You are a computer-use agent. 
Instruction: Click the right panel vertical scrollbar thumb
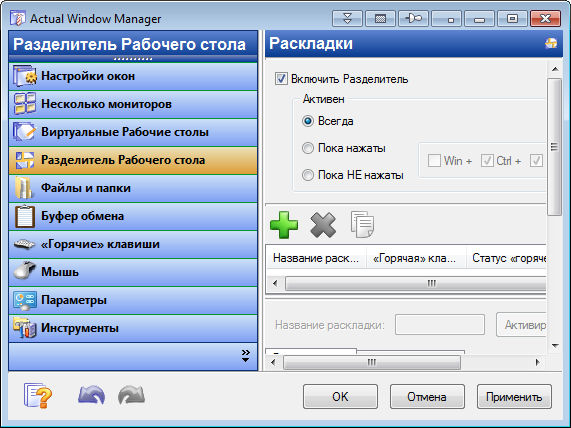click(554, 147)
